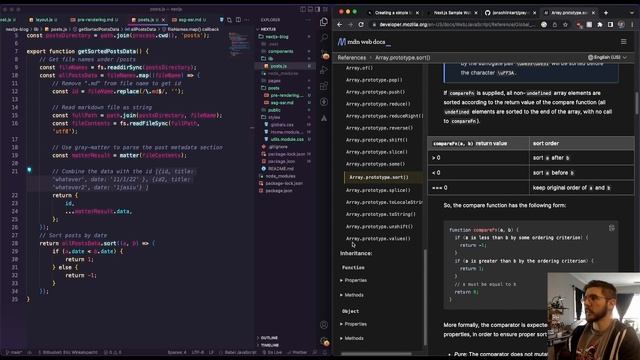Close the posts.js editor tab

click(163, 20)
